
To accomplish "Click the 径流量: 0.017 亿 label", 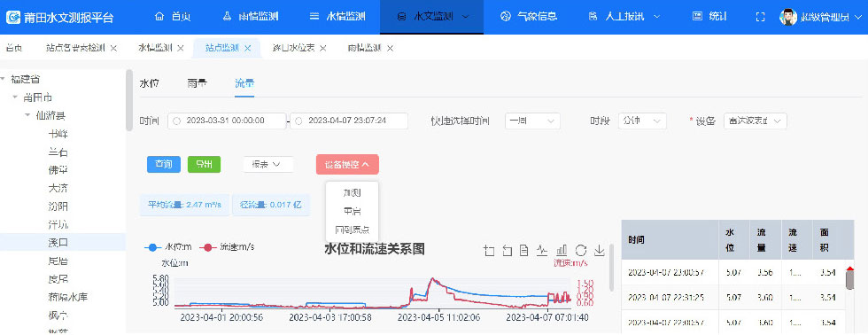I will click(x=271, y=205).
